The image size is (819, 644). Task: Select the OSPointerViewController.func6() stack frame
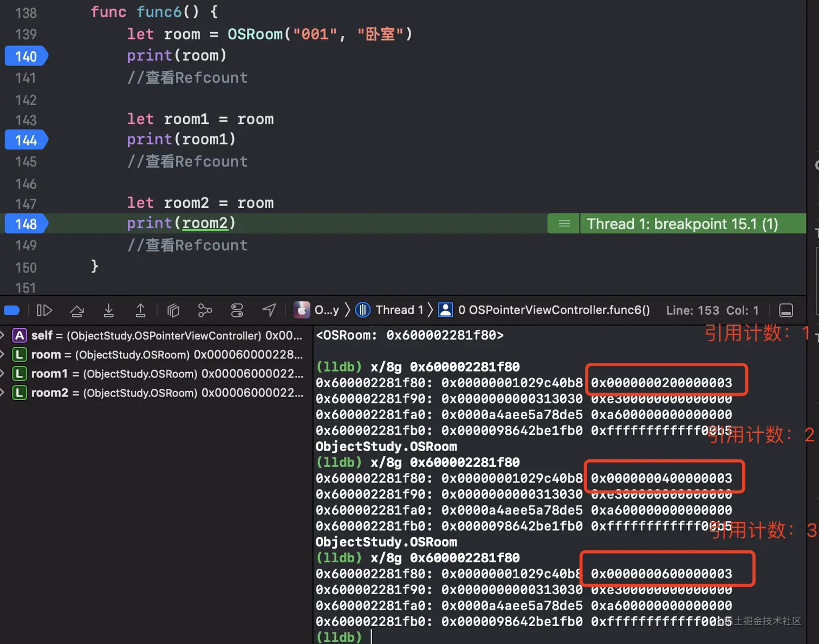click(x=553, y=310)
